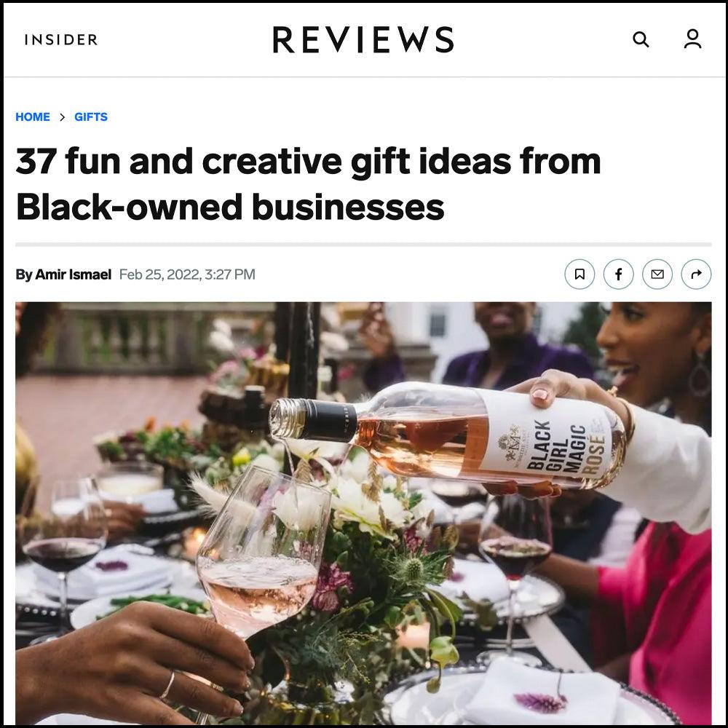Click the breadcrumb chevron after HOME
This screenshot has width=728, height=728.
pos(62,117)
